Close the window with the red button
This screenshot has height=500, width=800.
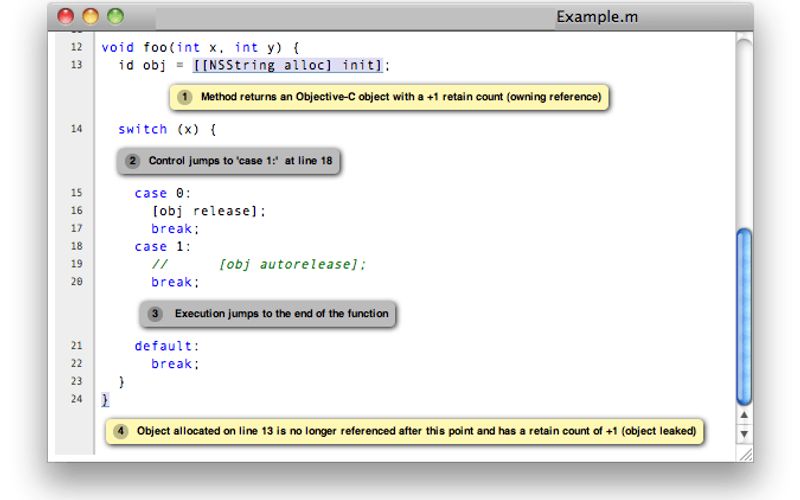coord(66,16)
